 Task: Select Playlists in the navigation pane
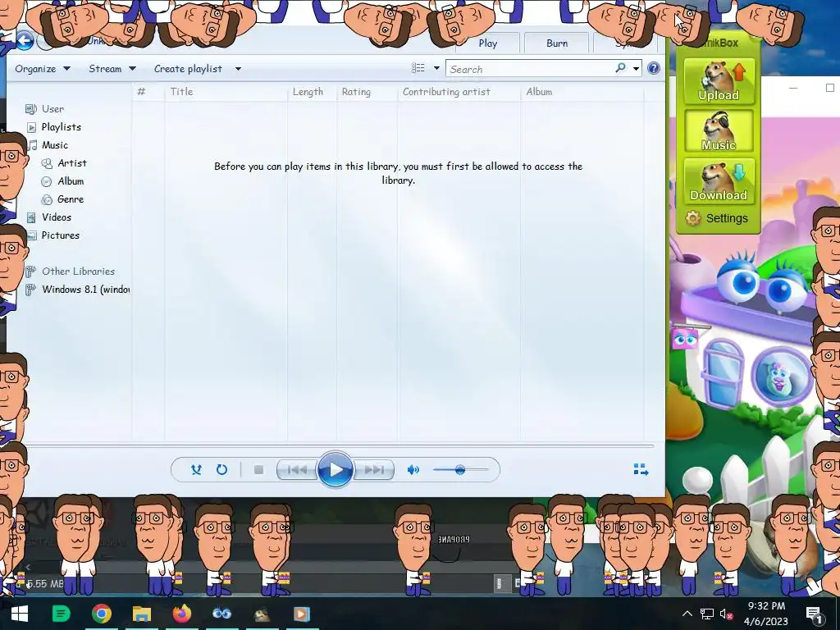pos(61,127)
